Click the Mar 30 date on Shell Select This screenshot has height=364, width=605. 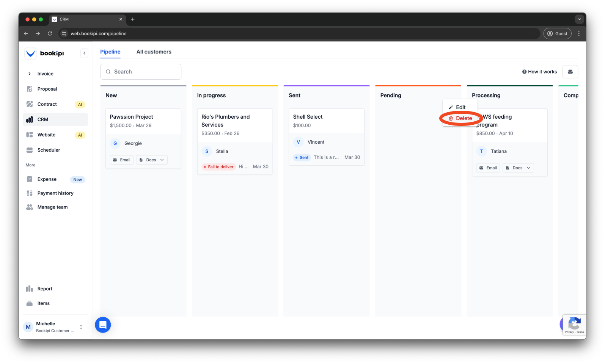click(352, 157)
